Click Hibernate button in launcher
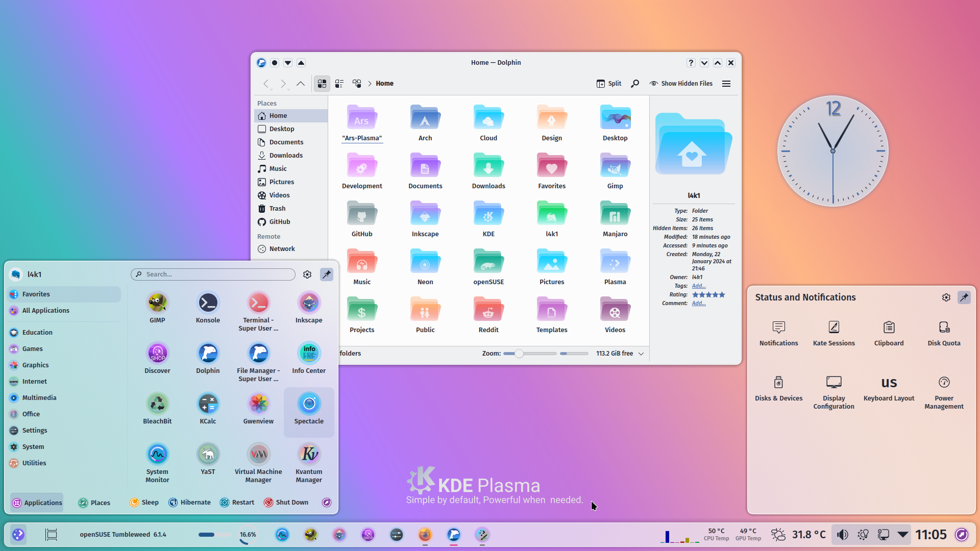 pos(190,503)
